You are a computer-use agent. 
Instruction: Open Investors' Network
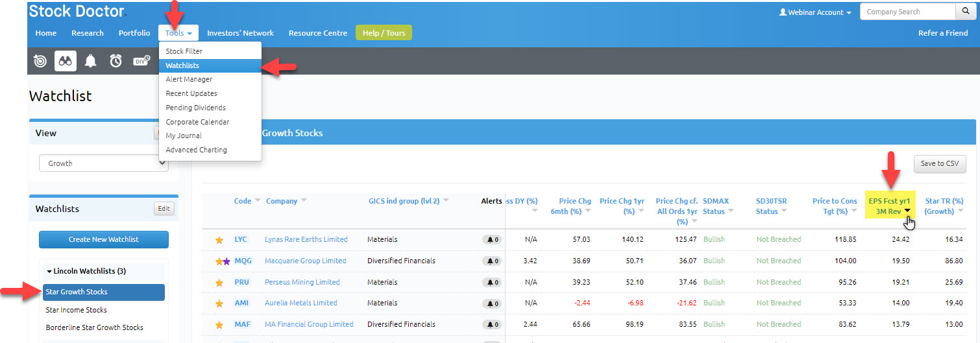[240, 33]
